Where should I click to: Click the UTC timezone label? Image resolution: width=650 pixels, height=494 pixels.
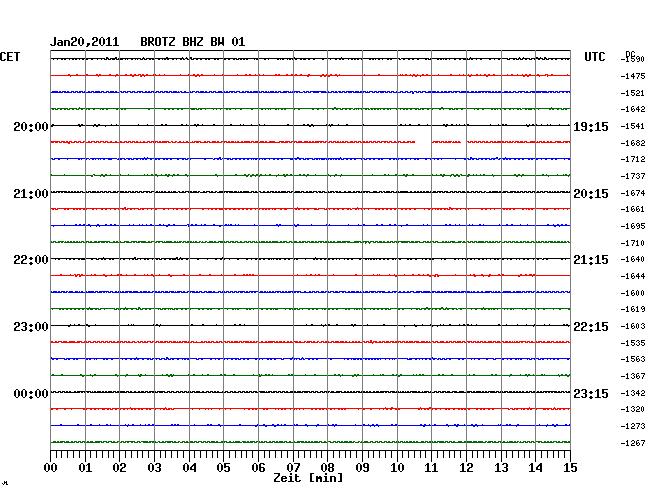[x=595, y=58]
